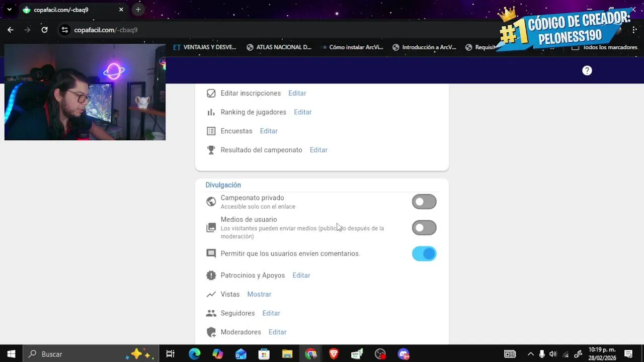Screen dimensions: 644x362
Task: Click the Resultado del campeonato trophy icon
Action: (x=211, y=150)
